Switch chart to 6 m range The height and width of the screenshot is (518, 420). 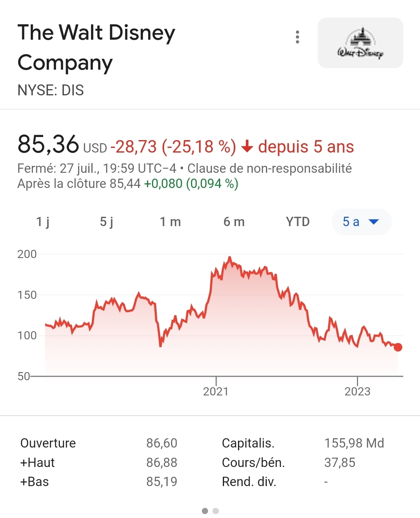(x=234, y=222)
